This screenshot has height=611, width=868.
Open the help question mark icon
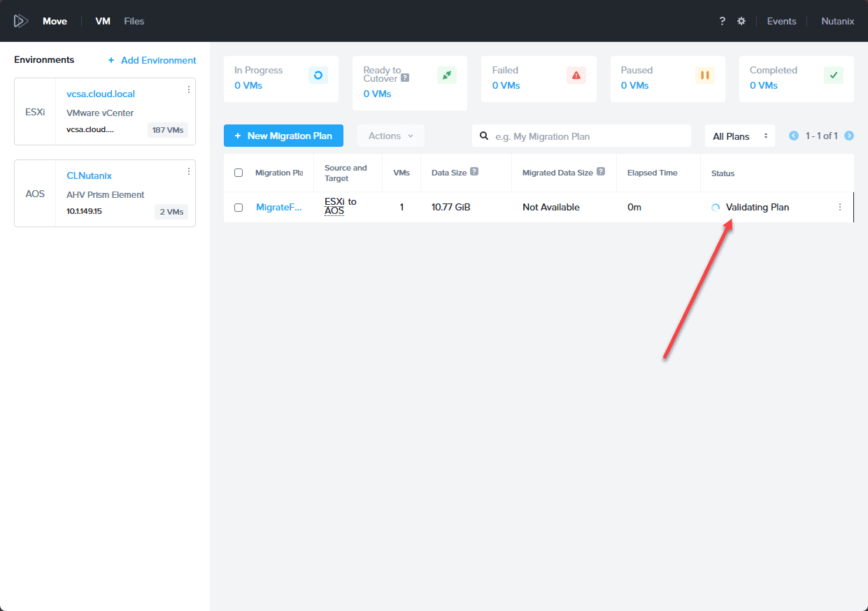point(723,21)
